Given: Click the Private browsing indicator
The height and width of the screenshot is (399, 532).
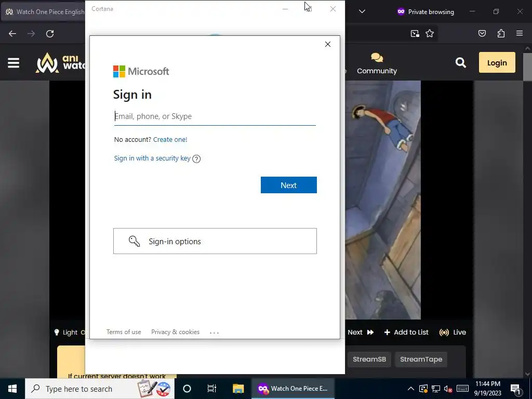Looking at the screenshot, I should point(425,11).
